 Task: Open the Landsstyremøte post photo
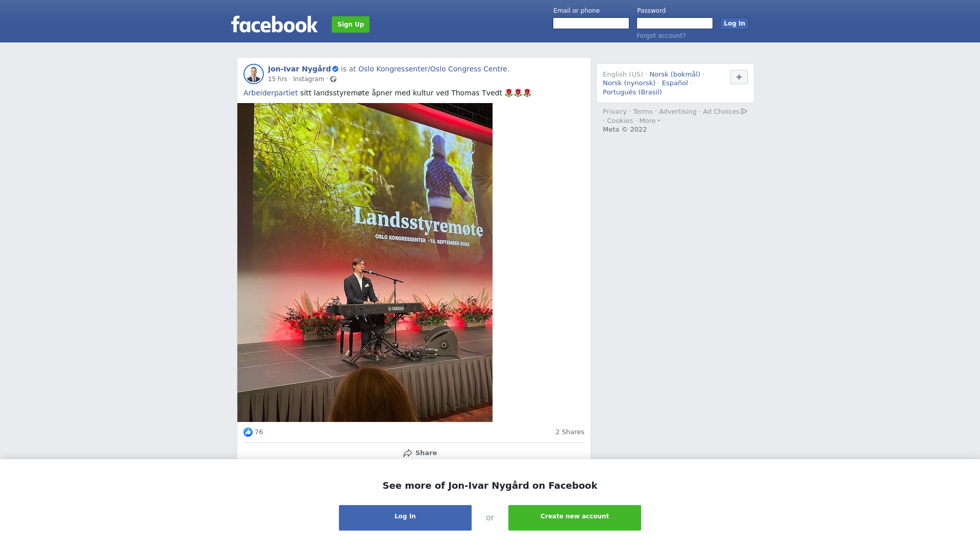point(365,262)
